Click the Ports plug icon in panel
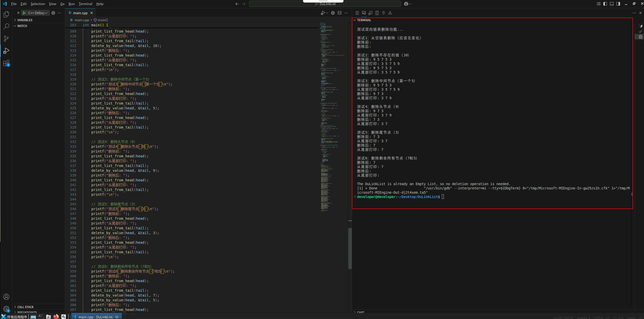Screen dimensions: 644x319 click(x=384, y=13)
